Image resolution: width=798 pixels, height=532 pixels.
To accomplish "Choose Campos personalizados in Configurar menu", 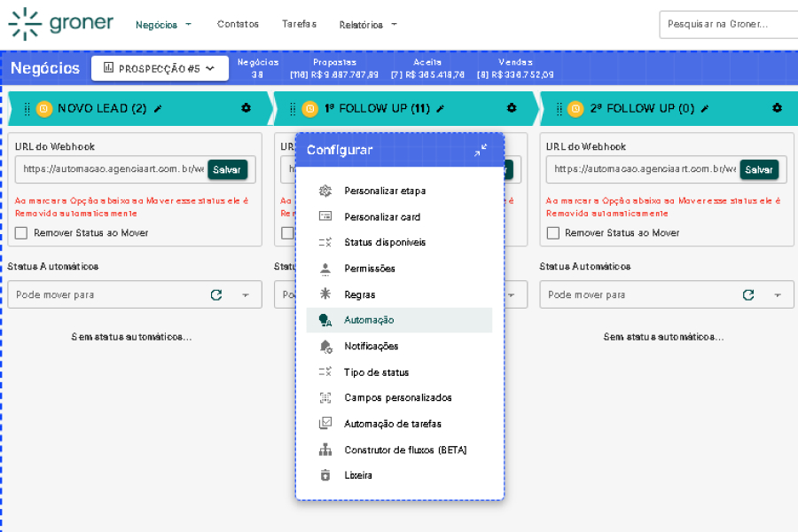I will (397, 398).
